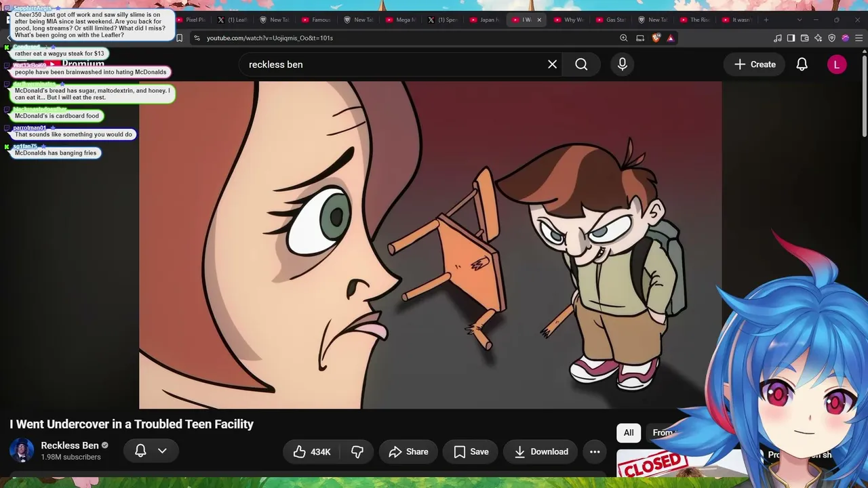Save the video to a playlist
Screen dimensions: 868x488
click(x=471, y=452)
